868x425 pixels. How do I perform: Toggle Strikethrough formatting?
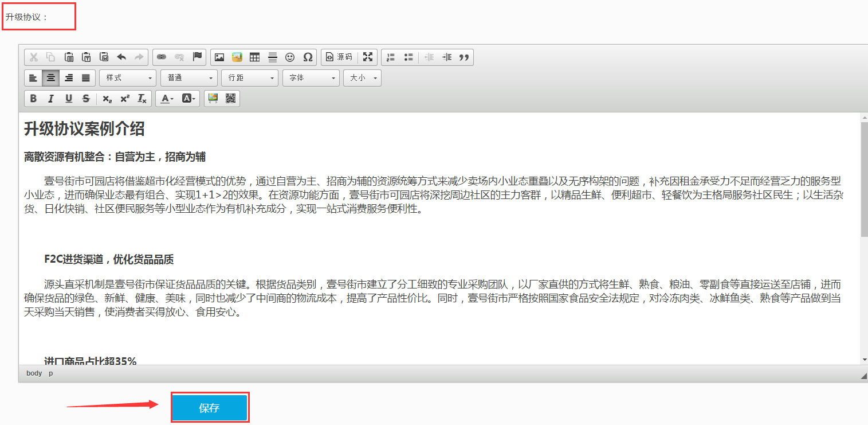pyautogui.click(x=86, y=99)
